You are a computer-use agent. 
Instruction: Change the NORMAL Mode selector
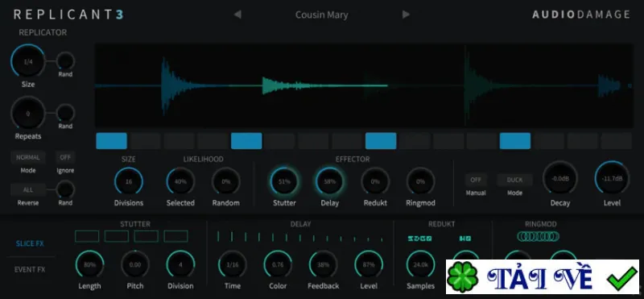pyautogui.click(x=28, y=157)
